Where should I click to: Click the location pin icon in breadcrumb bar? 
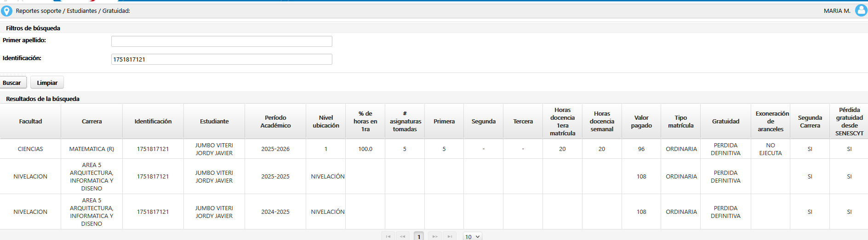click(7, 11)
